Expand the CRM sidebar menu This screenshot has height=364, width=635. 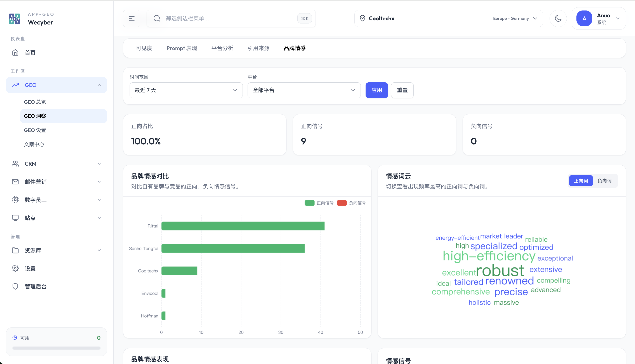57,164
